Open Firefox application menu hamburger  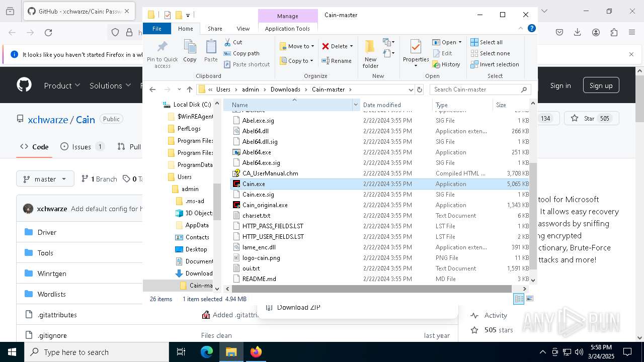(x=632, y=32)
